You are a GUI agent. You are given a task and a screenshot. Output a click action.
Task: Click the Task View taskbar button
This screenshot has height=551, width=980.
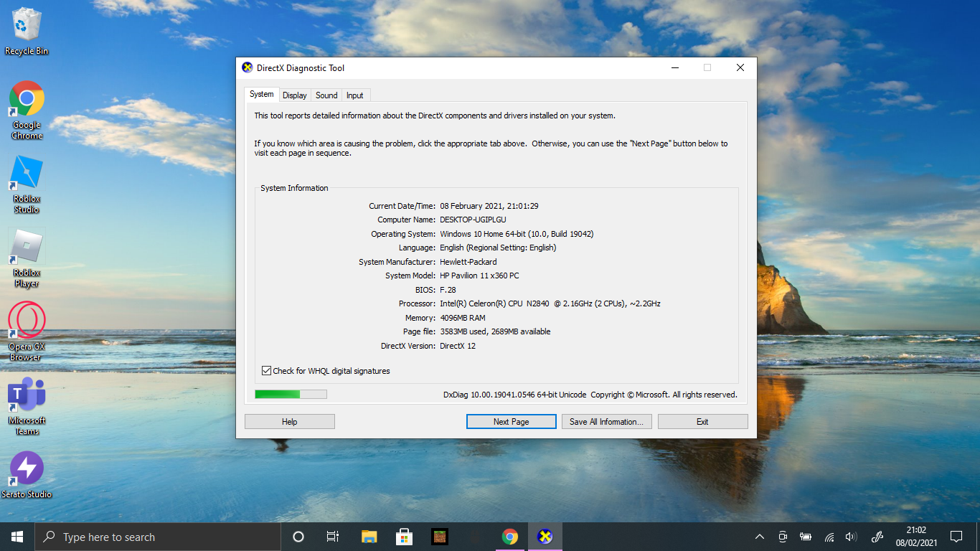click(333, 537)
